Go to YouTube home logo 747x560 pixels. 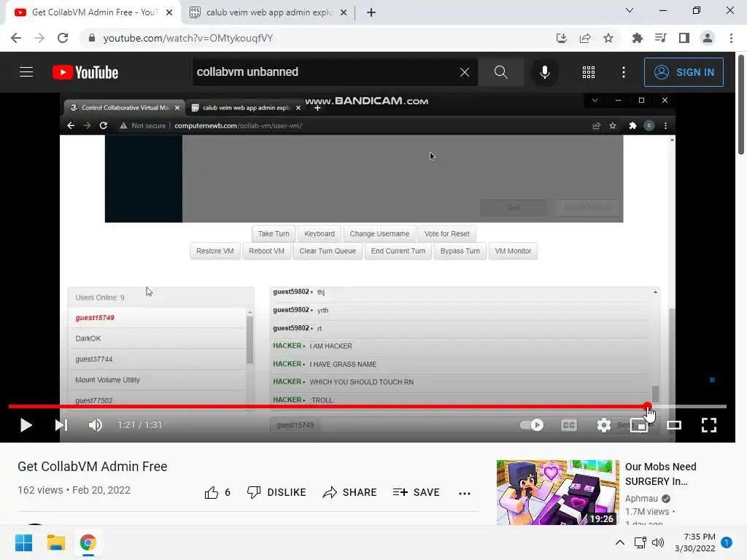(x=85, y=72)
